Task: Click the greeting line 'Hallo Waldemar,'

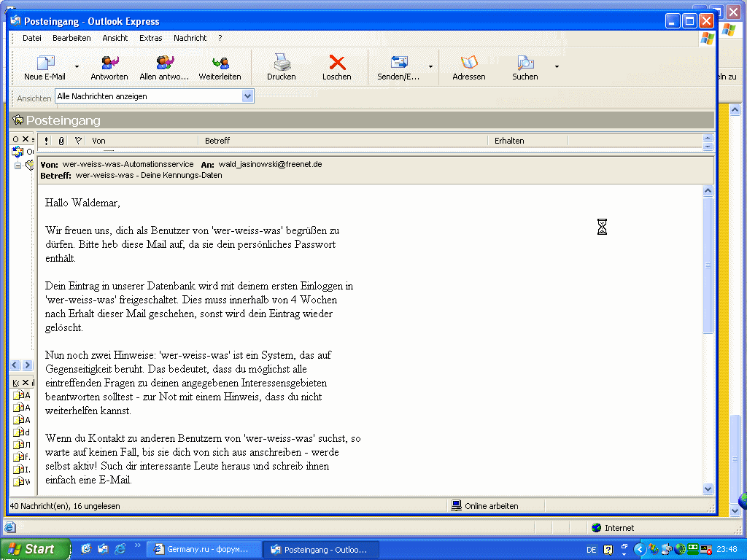Action: pos(82,203)
